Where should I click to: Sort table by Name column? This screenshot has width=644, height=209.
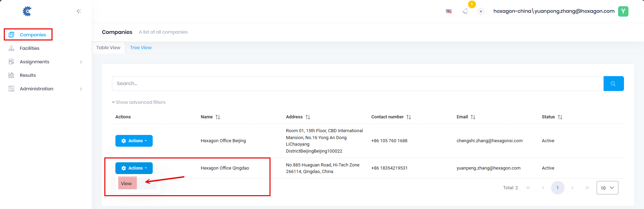218,117
